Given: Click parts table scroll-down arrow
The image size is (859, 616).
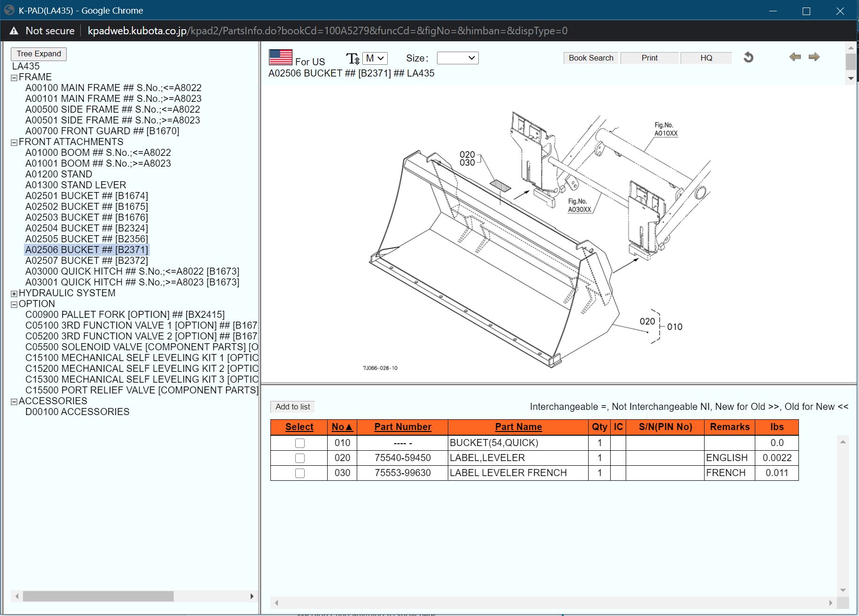Looking at the screenshot, I should [x=843, y=590].
